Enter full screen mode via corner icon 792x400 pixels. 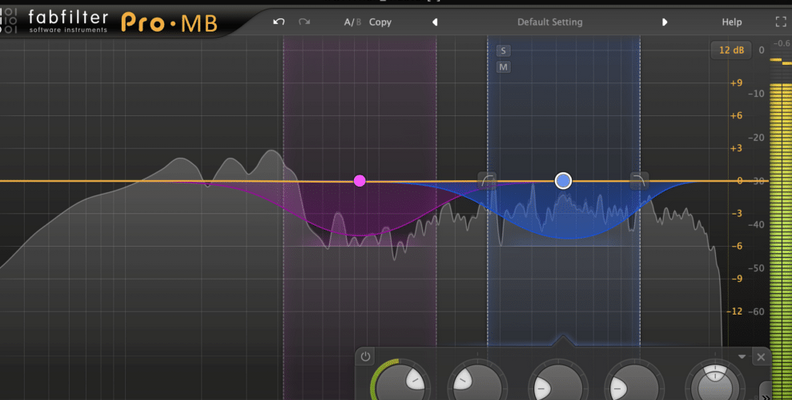tap(780, 22)
